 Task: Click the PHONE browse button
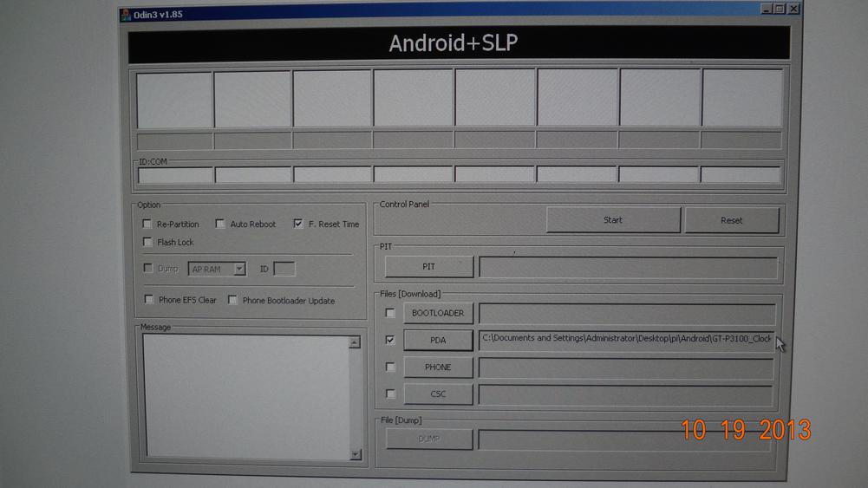point(438,368)
